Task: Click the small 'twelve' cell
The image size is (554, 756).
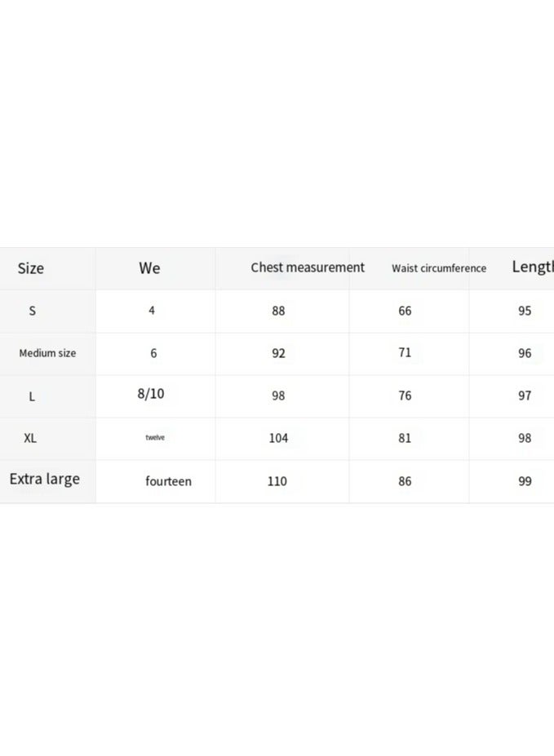Action: pos(155,438)
